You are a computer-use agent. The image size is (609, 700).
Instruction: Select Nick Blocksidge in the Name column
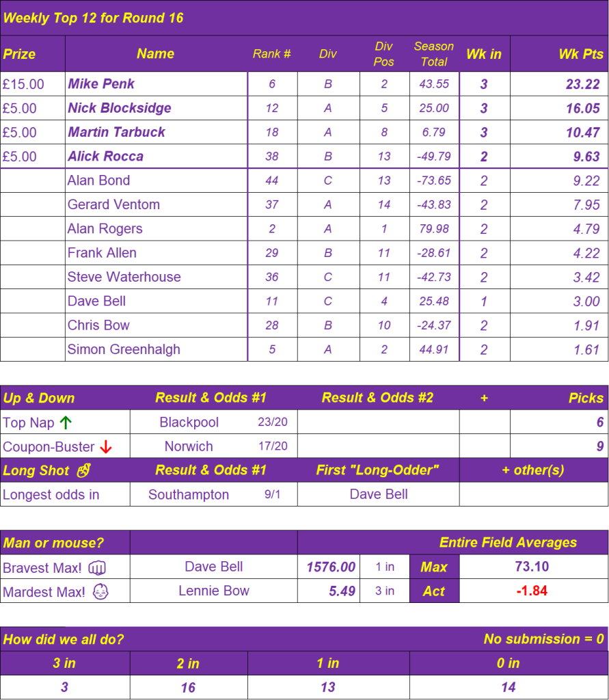pos(120,108)
